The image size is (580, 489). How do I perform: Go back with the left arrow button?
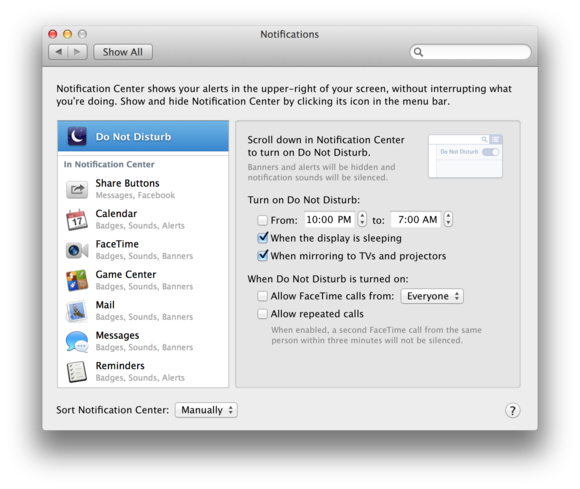tap(58, 52)
